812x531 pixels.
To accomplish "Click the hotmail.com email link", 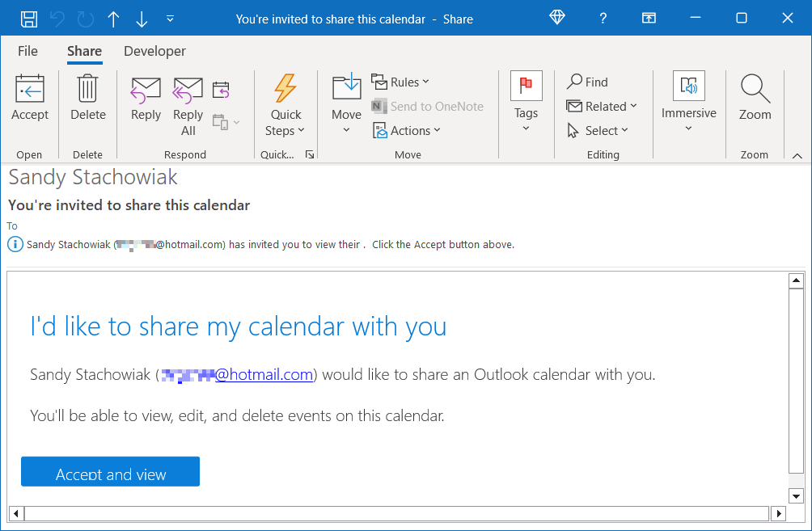I will pyautogui.click(x=264, y=374).
